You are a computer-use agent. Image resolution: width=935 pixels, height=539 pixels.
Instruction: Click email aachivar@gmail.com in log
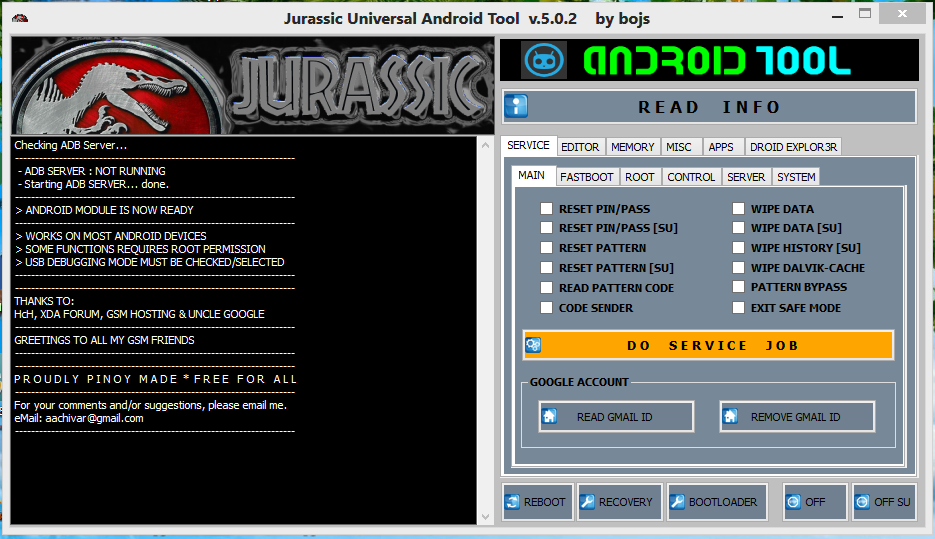[94, 418]
